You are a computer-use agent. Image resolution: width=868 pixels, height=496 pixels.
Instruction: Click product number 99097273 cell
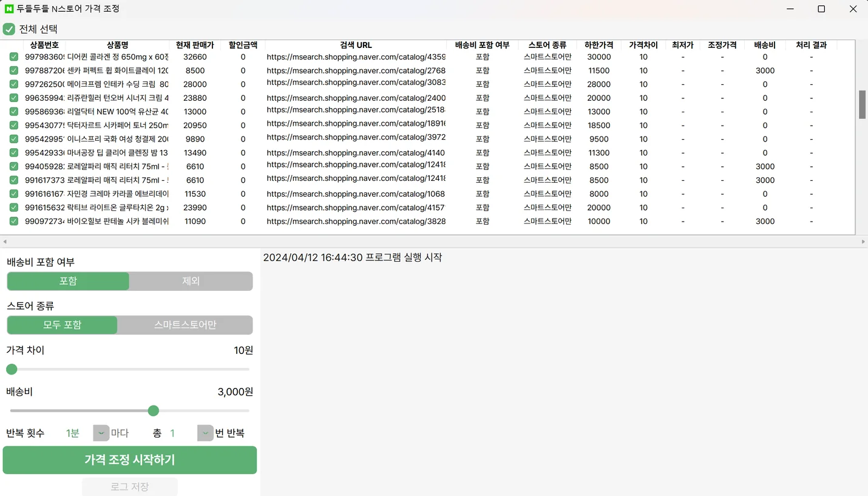[x=44, y=221]
